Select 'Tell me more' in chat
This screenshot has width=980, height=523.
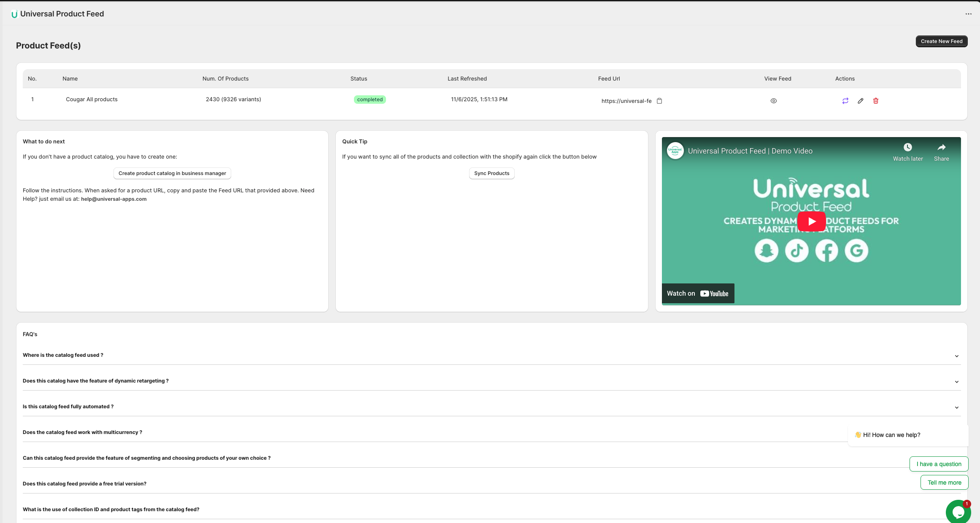944,482
